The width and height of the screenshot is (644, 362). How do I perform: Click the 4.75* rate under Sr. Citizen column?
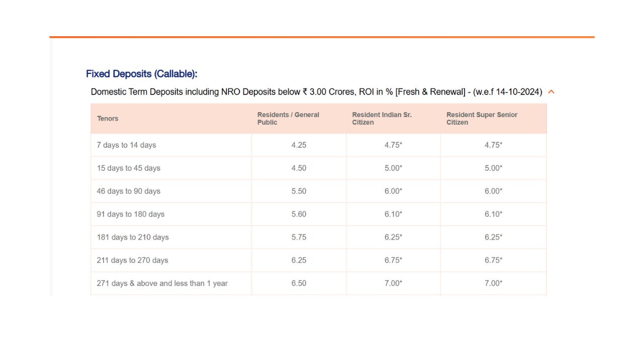click(393, 145)
